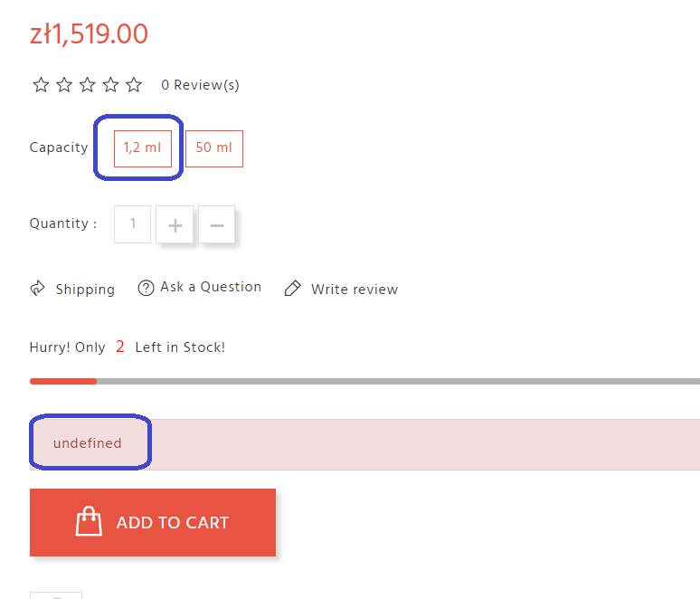The height and width of the screenshot is (599, 700).
Task: Open the Shipping info link
Action: 85,290
